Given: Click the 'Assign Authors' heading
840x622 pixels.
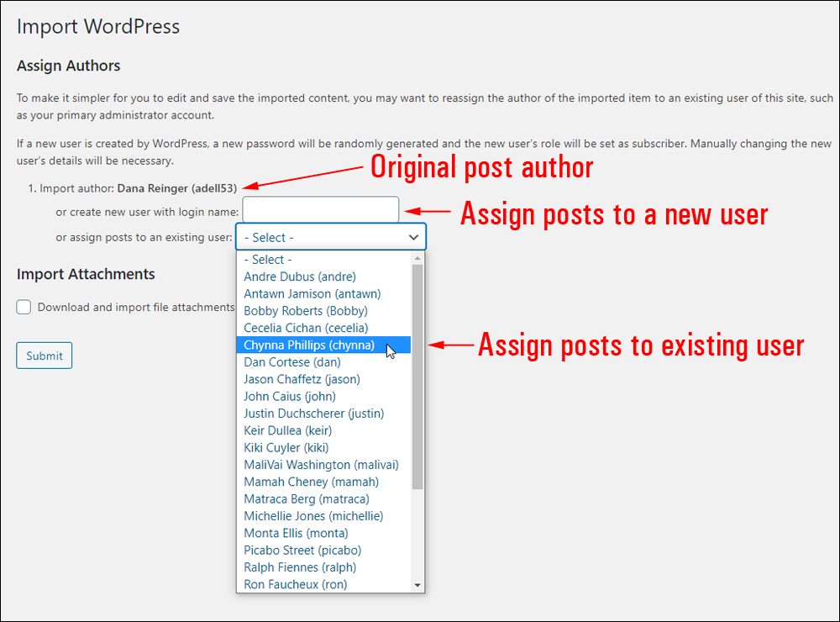Looking at the screenshot, I should pos(69,66).
